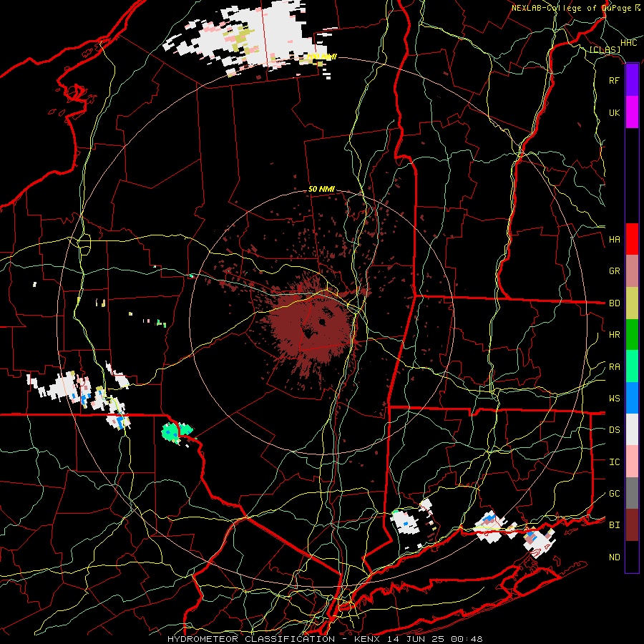The image size is (644, 644).
Task: Click the 100 NMI range ring label
Action: 322,57
